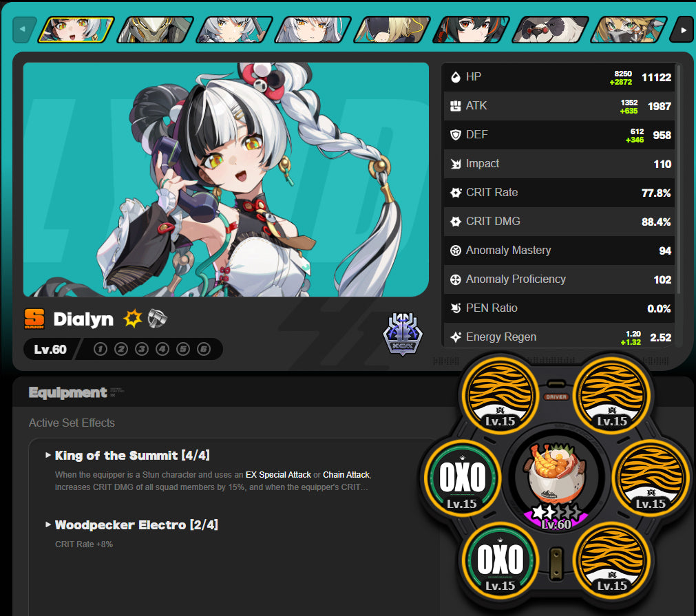Show next characters with the right arrow
The image size is (696, 616).
(682, 30)
